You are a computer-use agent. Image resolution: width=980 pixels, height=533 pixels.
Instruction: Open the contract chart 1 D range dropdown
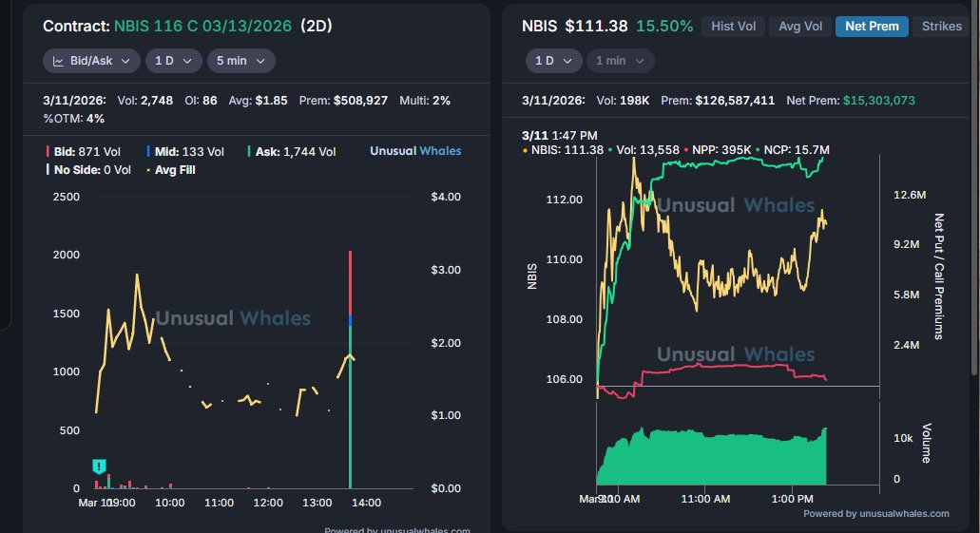[173, 61]
